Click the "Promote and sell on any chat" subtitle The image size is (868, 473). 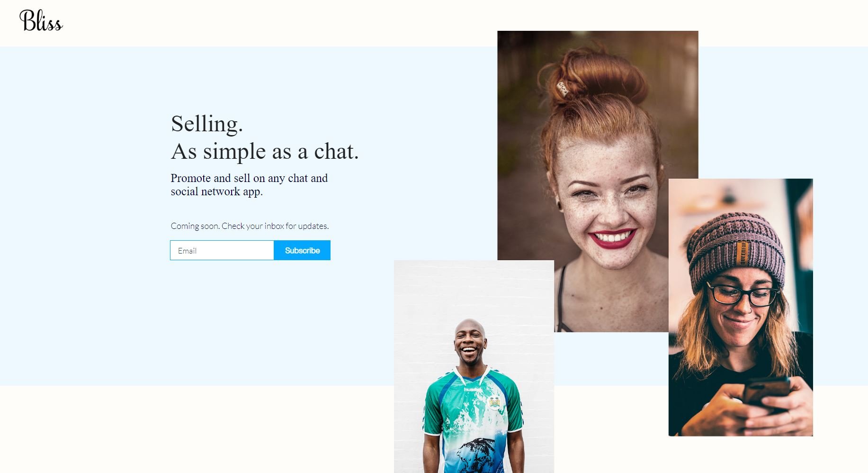[249, 178]
